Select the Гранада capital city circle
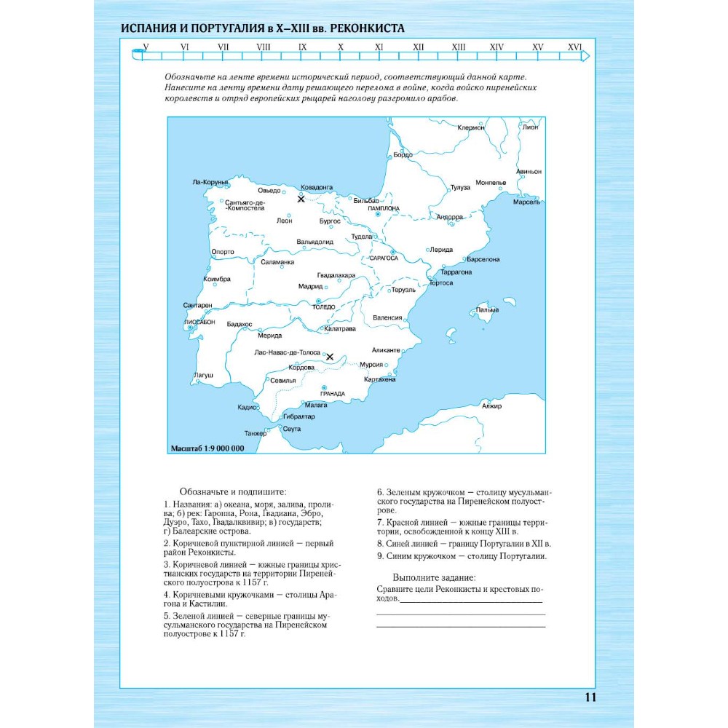The height and width of the screenshot is (728, 728). (324, 387)
